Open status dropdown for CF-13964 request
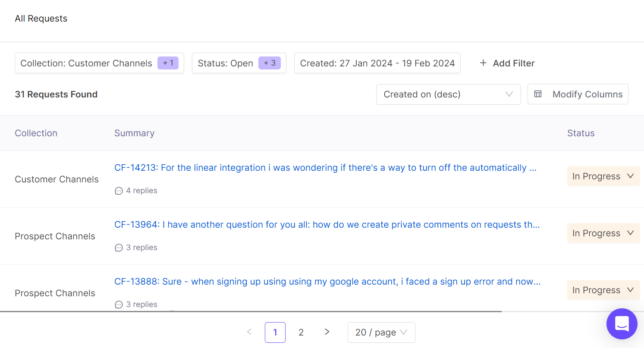Image resolution: width=644 pixels, height=348 pixels. point(603,233)
